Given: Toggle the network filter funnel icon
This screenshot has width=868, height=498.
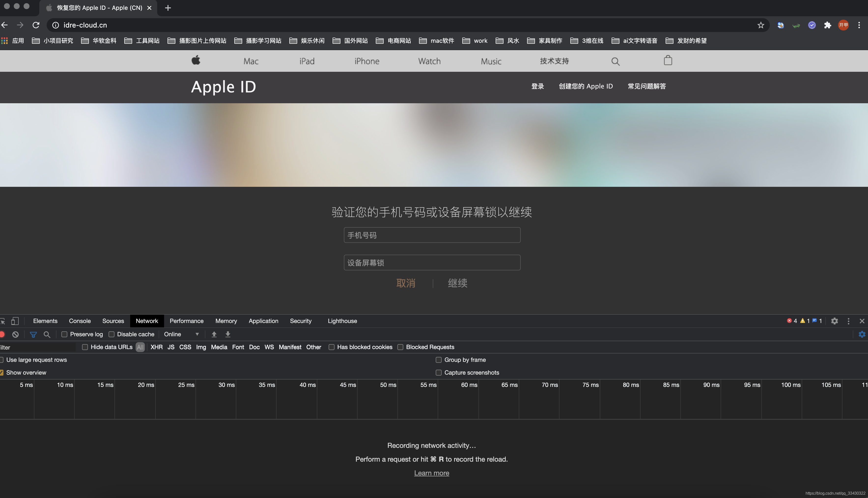Looking at the screenshot, I should [x=33, y=334].
